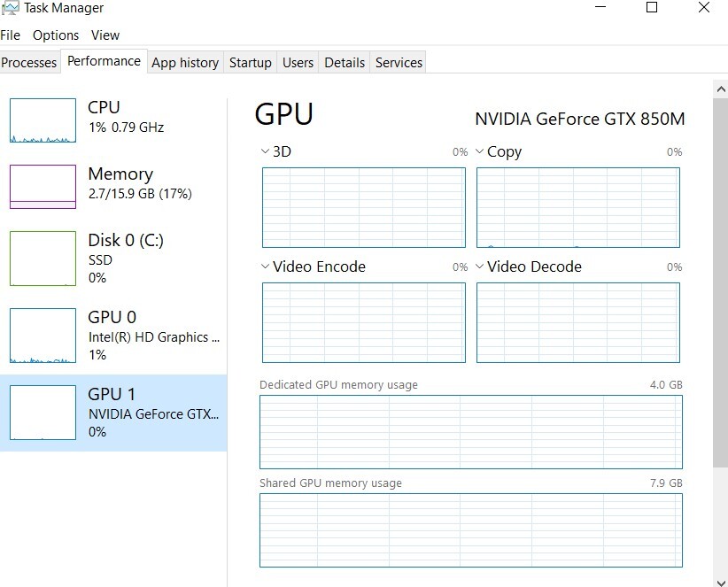The width and height of the screenshot is (728, 587).
Task: Open the View menu
Action: pyautogui.click(x=105, y=35)
